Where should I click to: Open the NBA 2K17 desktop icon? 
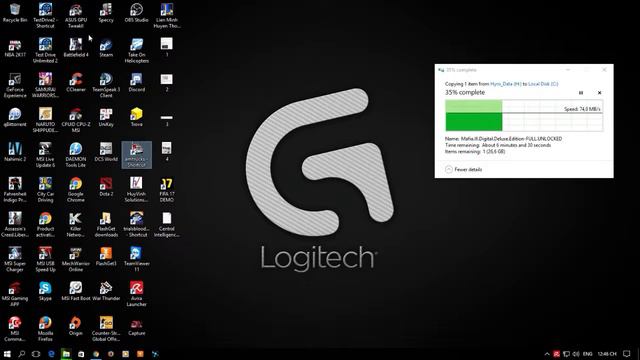click(x=15, y=48)
